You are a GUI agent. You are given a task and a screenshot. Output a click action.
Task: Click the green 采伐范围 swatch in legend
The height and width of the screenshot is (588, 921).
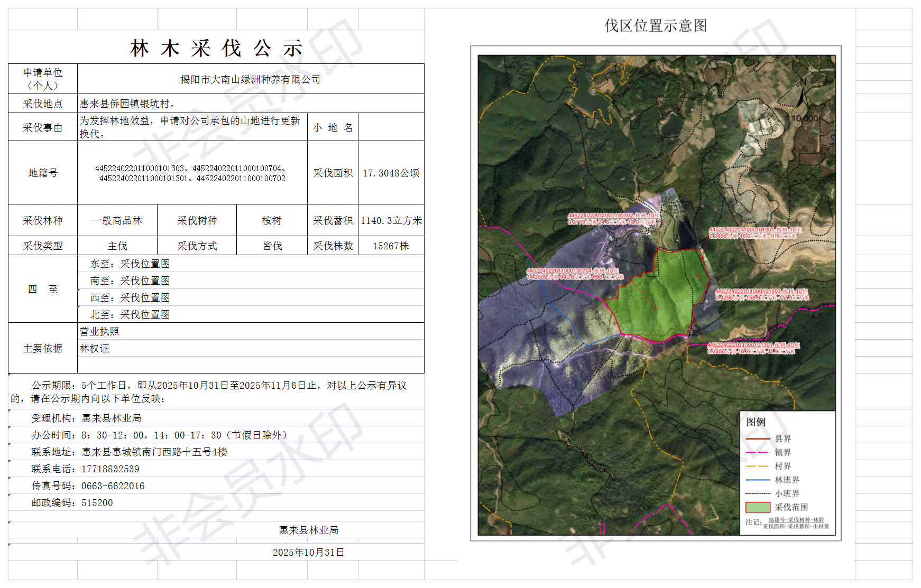click(757, 507)
